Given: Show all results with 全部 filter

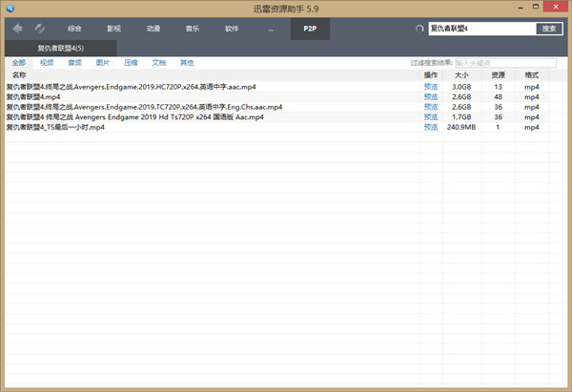Looking at the screenshot, I should coord(19,63).
